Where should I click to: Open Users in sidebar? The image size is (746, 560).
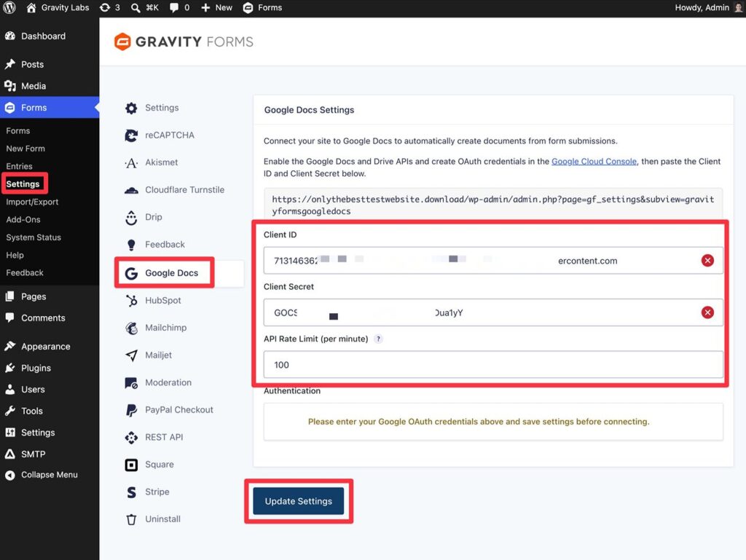[x=50, y=390]
